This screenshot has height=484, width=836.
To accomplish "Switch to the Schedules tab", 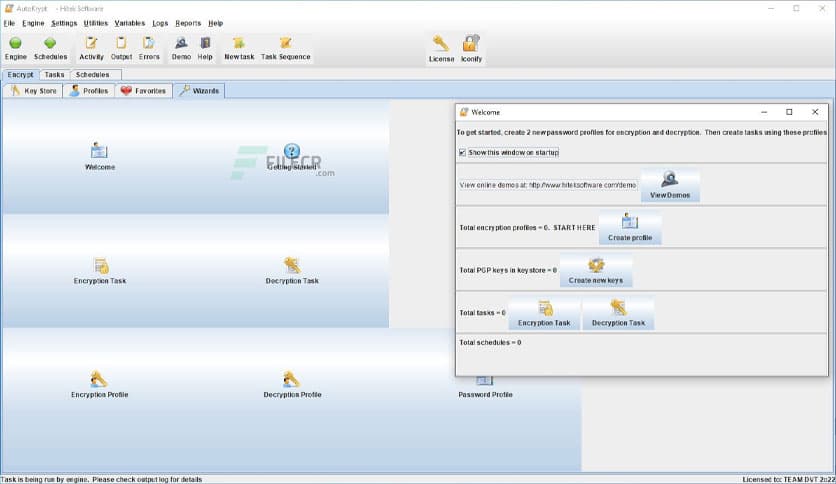I will [92, 75].
